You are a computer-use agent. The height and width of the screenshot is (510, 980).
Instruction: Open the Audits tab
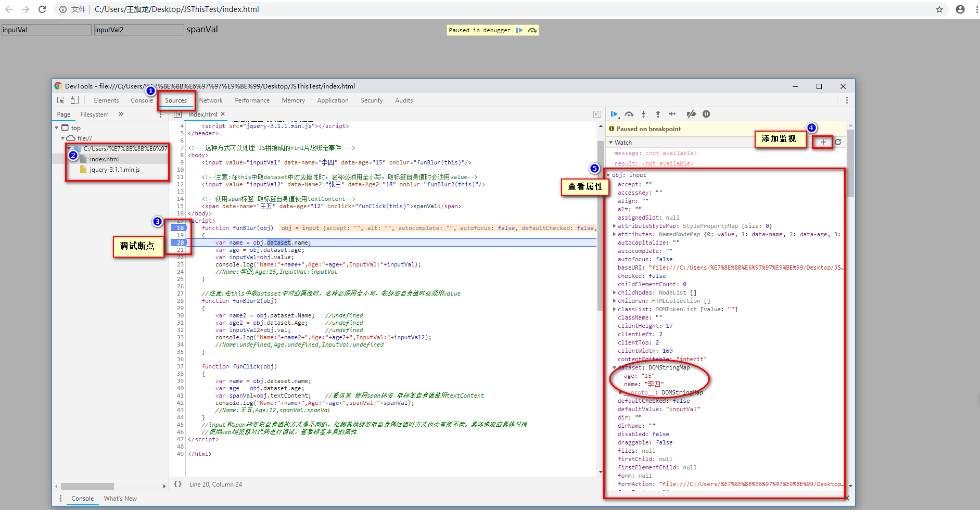point(404,100)
